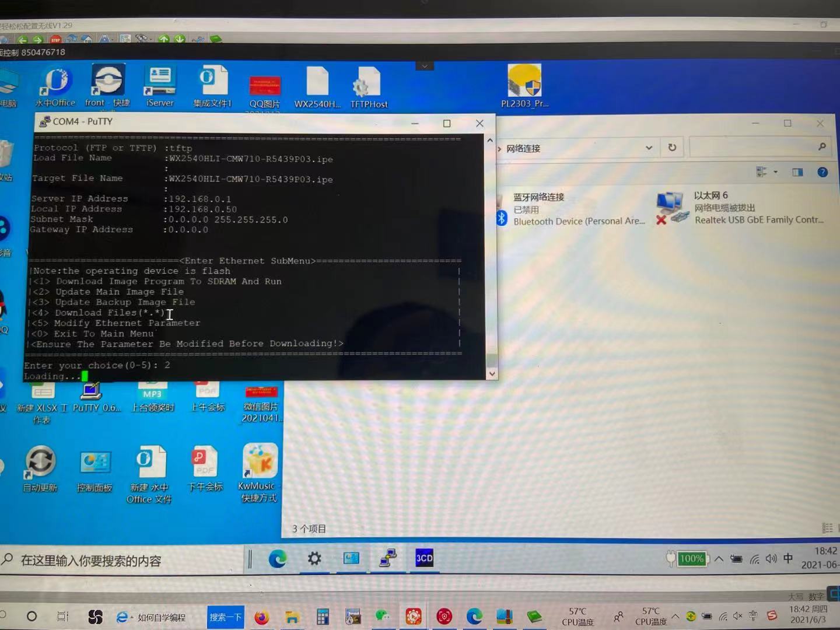Open the network connections window from inner taskbar
840x630 pixels.
pyautogui.click(x=351, y=558)
